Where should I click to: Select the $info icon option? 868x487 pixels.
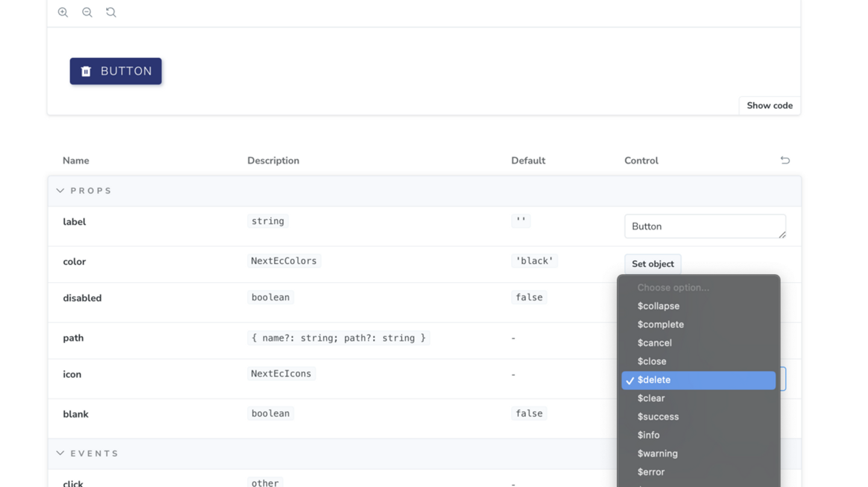click(649, 435)
